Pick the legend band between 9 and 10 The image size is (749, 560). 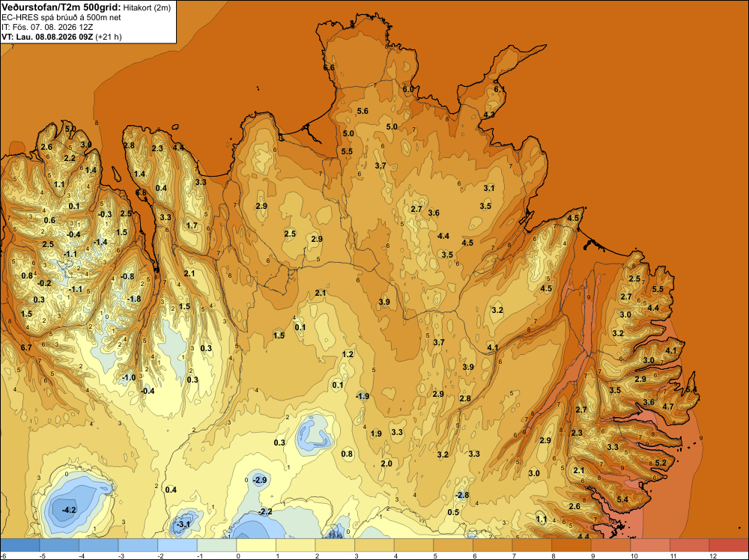(x=611, y=545)
